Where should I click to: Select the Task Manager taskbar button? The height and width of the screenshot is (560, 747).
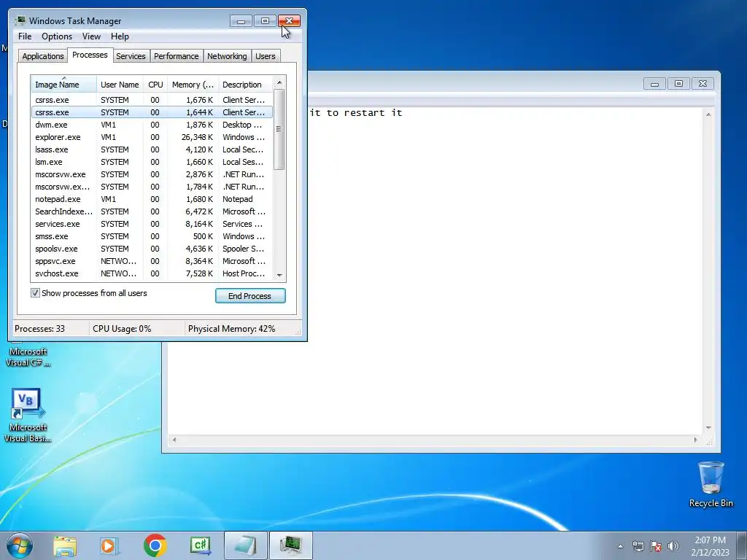291,545
